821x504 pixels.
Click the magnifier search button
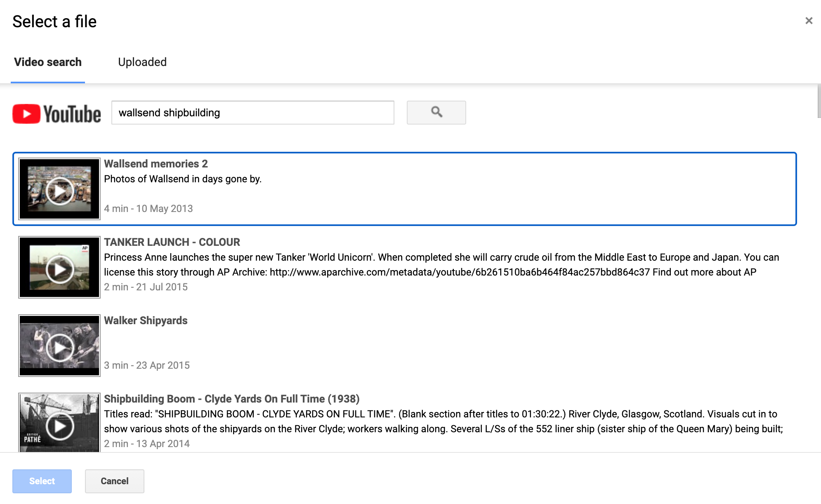[436, 112]
